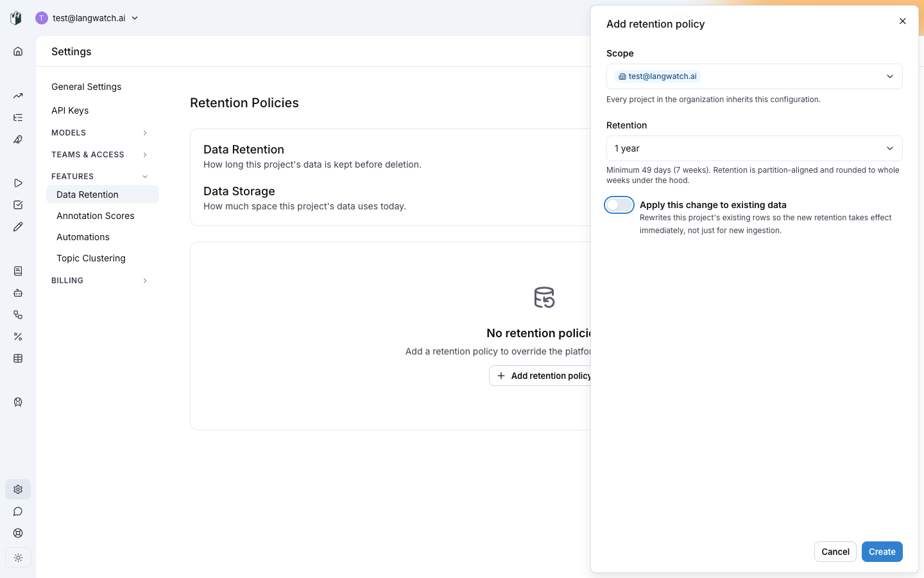This screenshot has width=924, height=578.
Task: Open the pencil annotations icon
Action: pyautogui.click(x=18, y=227)
